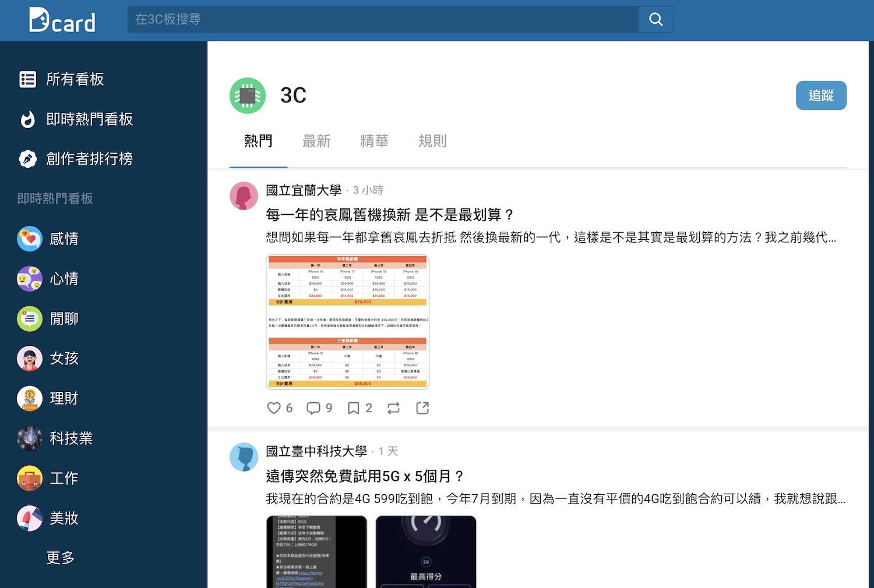Open the billing text screenshot thumbnail
The height and width of the screenshot is (588, 874).
click(317, 552)
